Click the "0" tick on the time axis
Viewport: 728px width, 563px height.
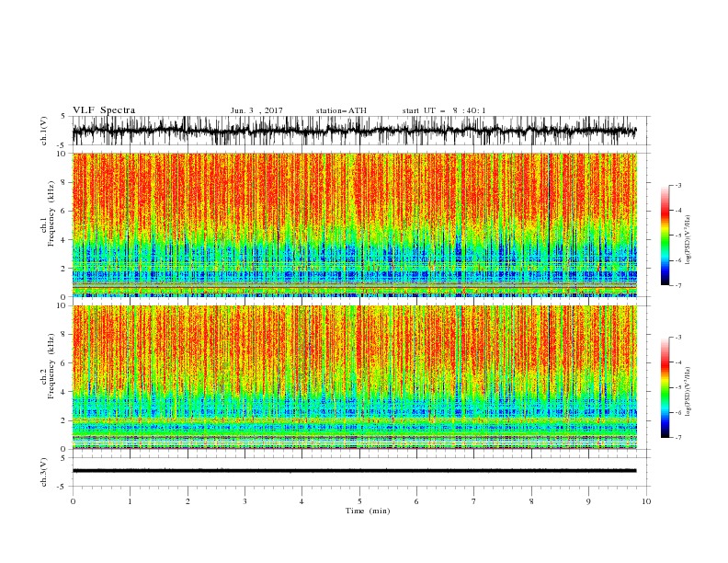point(73,501)
